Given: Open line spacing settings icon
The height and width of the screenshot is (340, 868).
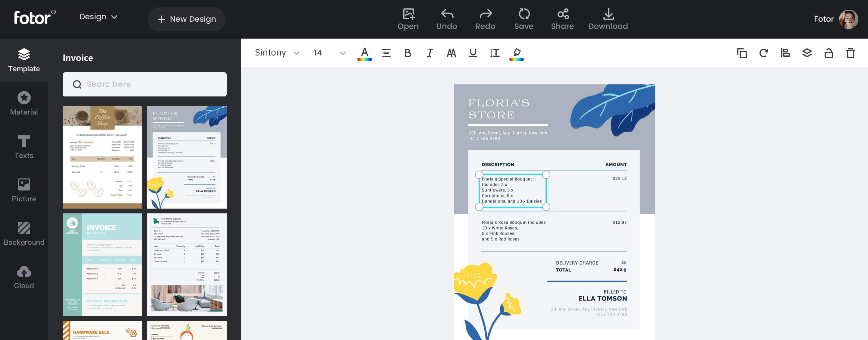Looking at the screenshot, I should click(494, 53).
